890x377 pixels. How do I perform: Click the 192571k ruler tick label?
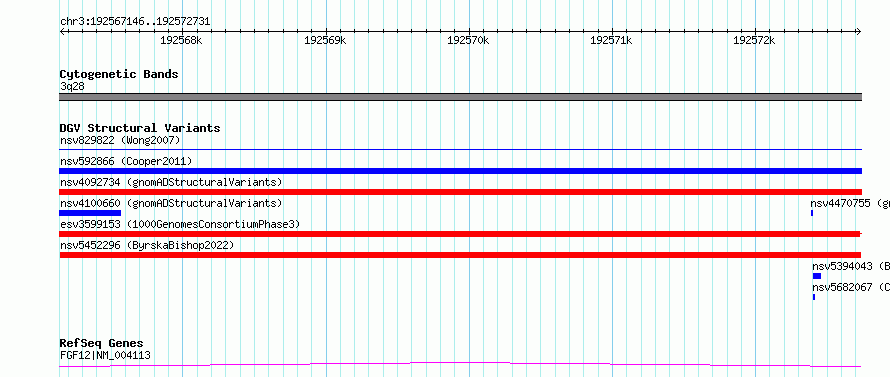pyautogui.click(x=611, y=40)
